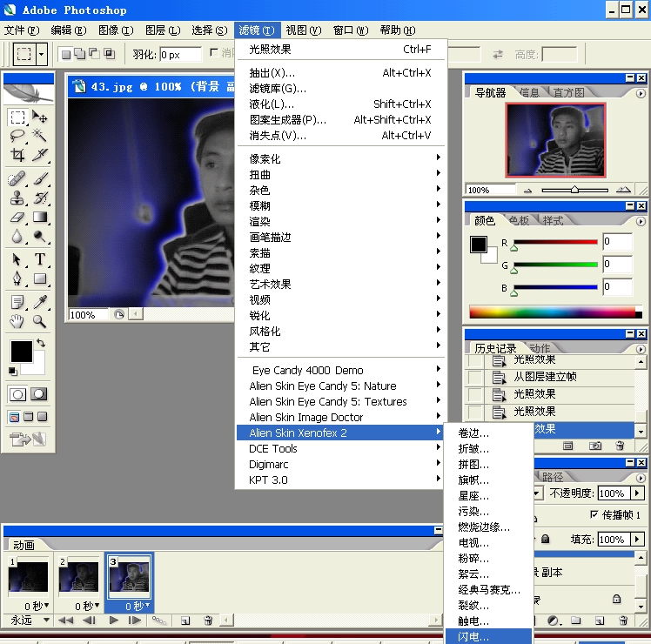Open the Image menu
This screenshot has width=651, height=644.
(x=116, y=30)
